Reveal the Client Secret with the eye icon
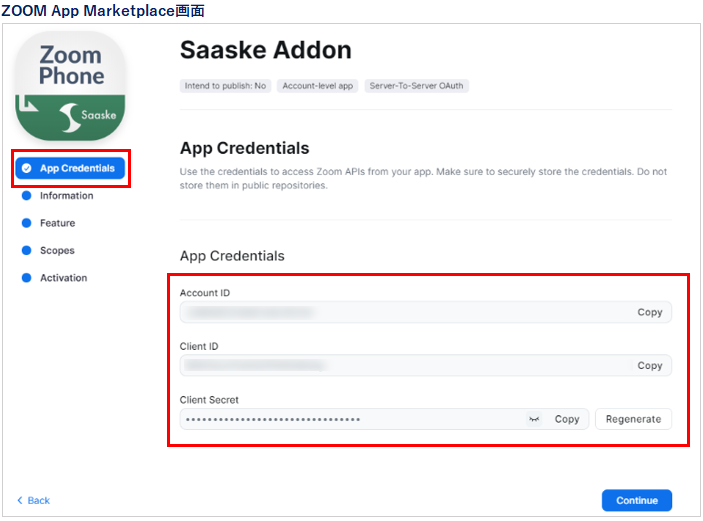This screenshot has width=703, height=521. coord(534,419)
